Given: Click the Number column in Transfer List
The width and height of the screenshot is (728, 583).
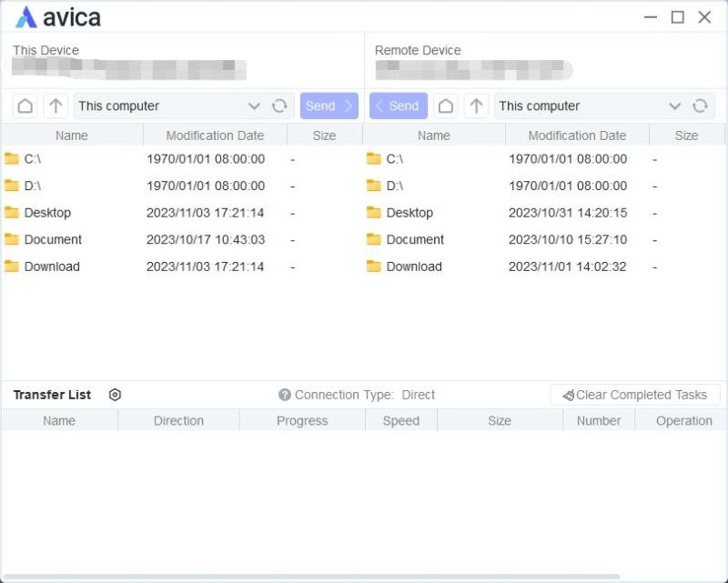Looking at the screenshot, I should tap(599, 420).
